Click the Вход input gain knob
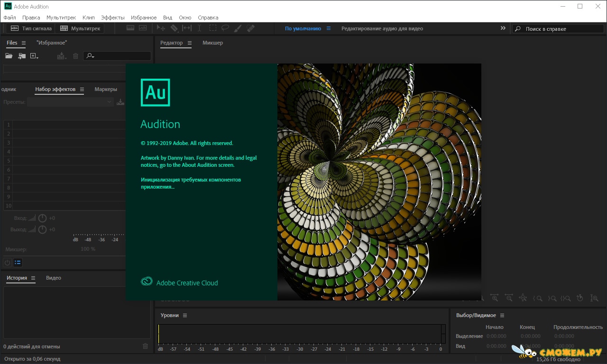The image size is (607, 364). pyautogui.click(x=42, y=218)
